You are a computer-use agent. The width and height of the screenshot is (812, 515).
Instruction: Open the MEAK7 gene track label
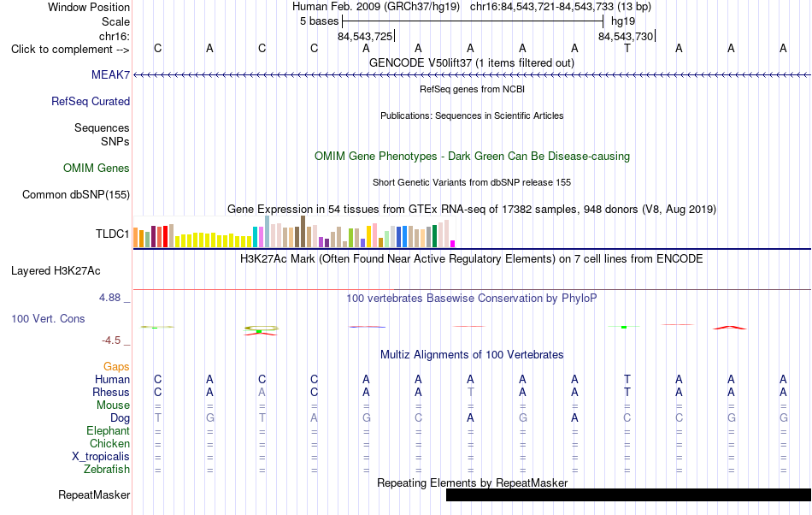coord(110,74)
